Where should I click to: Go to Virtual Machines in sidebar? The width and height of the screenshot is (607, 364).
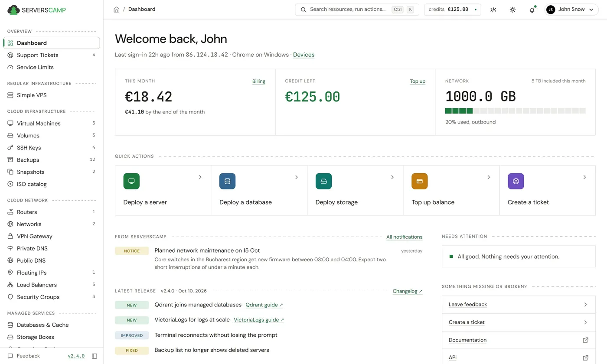pos(52,123)
